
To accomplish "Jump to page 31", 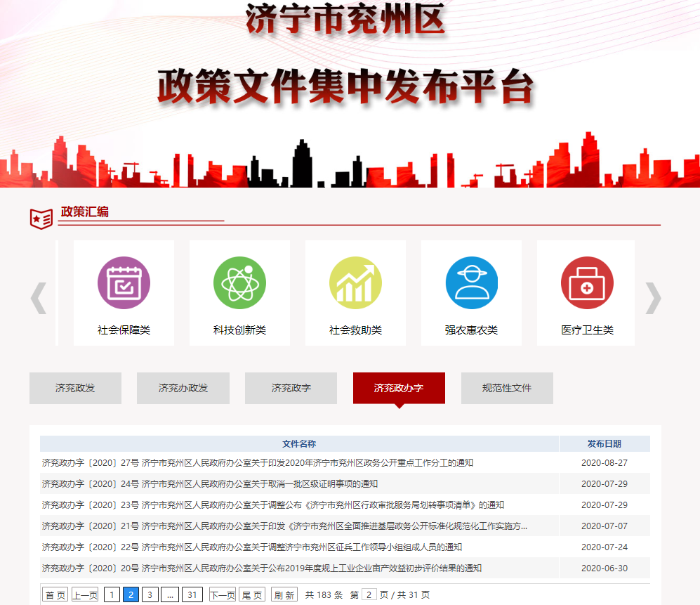I will (x=192, y=595).
